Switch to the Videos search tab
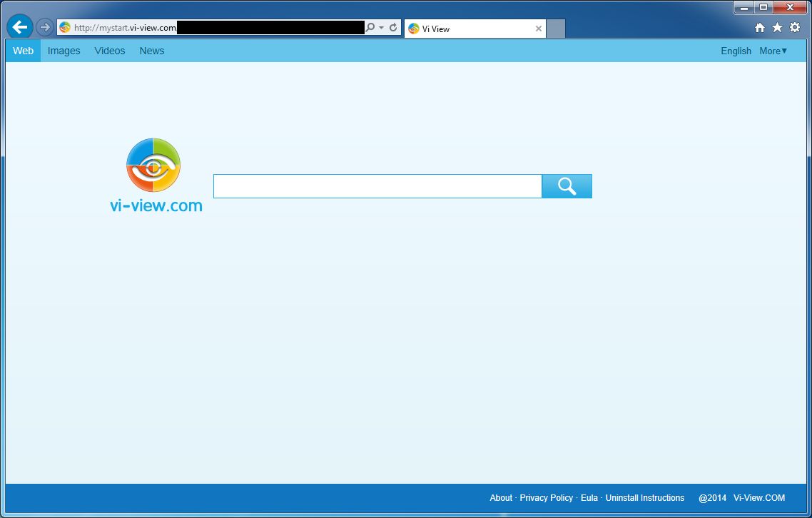 [109, 51]
